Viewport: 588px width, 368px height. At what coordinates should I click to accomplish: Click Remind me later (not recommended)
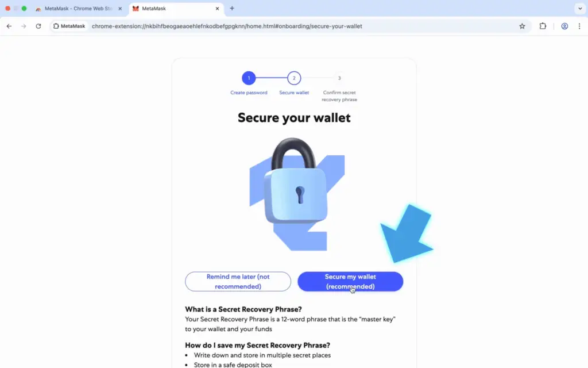(x=238, y=281)
